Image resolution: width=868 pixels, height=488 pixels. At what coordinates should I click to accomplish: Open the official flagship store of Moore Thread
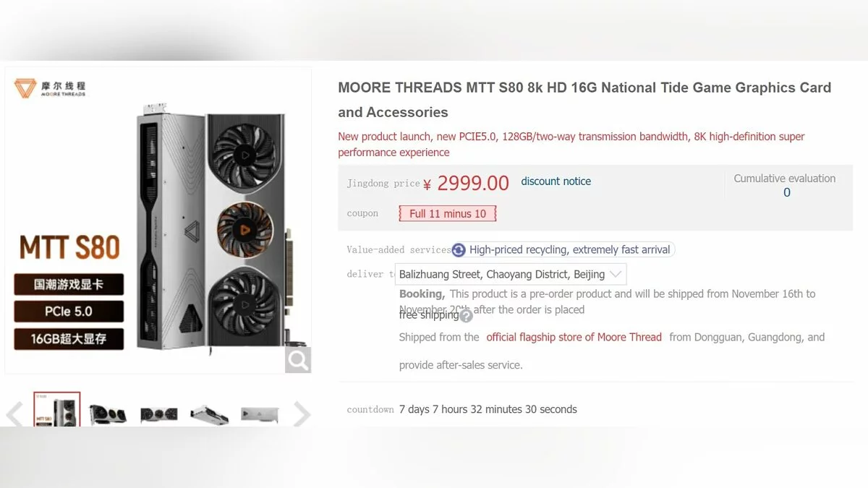tap(574, 337)
